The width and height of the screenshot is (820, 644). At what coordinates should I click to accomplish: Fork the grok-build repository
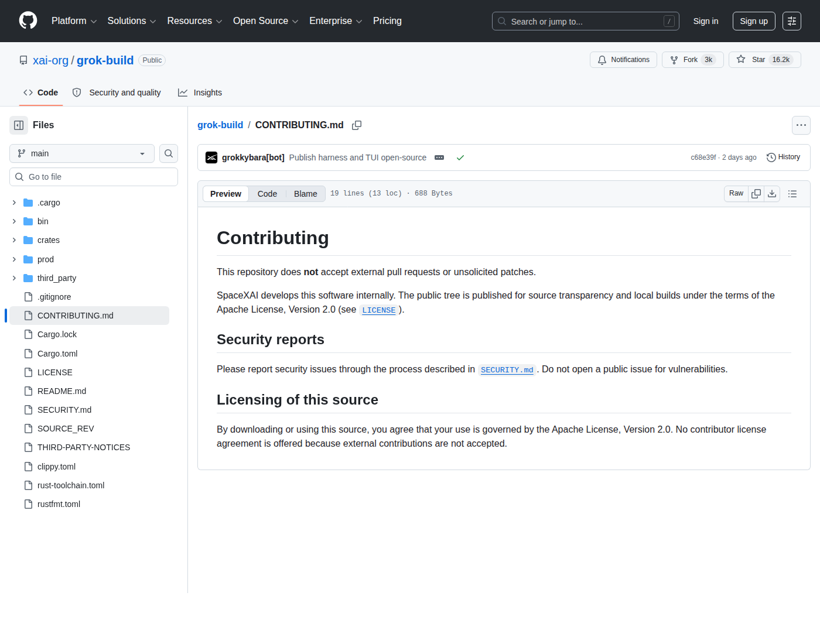pos(692,60)
